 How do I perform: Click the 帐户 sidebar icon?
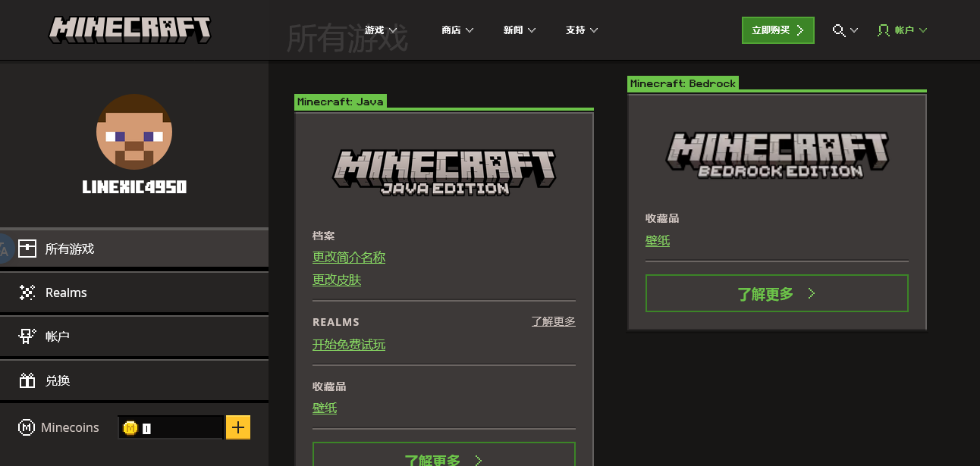(x=27, y=336)
